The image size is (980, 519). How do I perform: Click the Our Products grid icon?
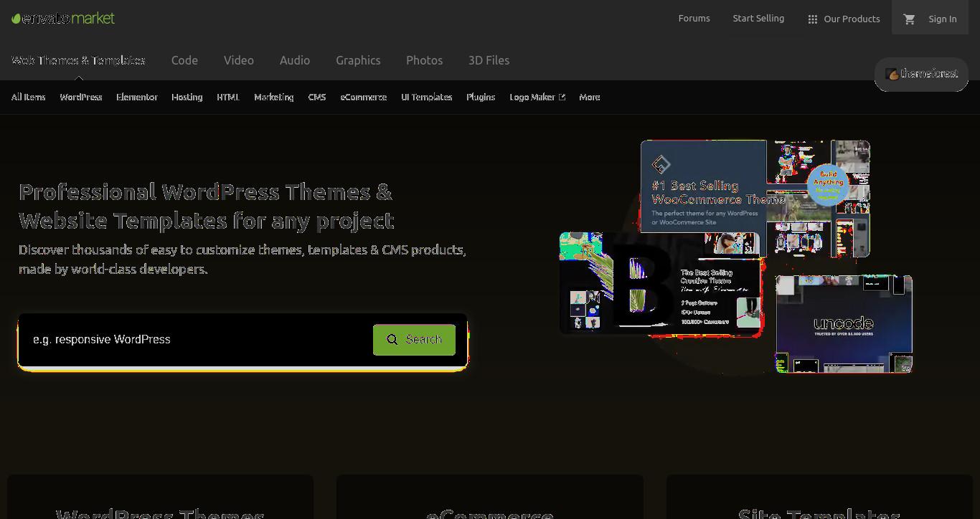pos(812,19)
